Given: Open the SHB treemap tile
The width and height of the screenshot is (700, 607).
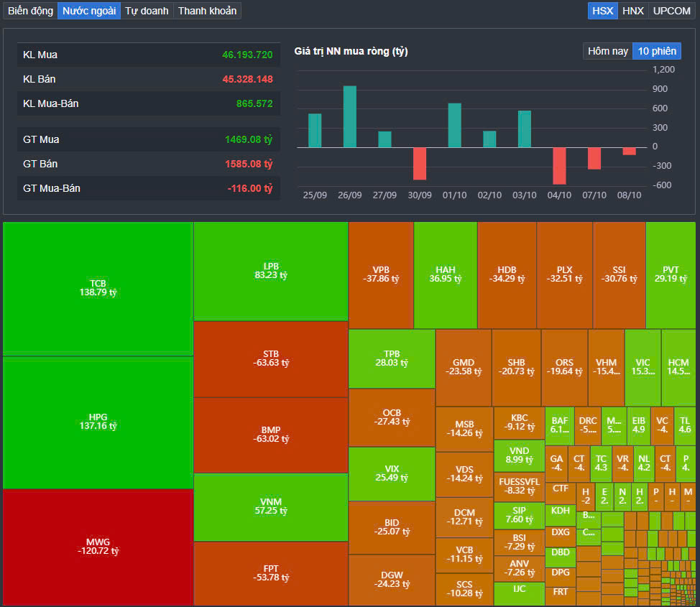Looking at the screenshot, I should tap(516, 367).
